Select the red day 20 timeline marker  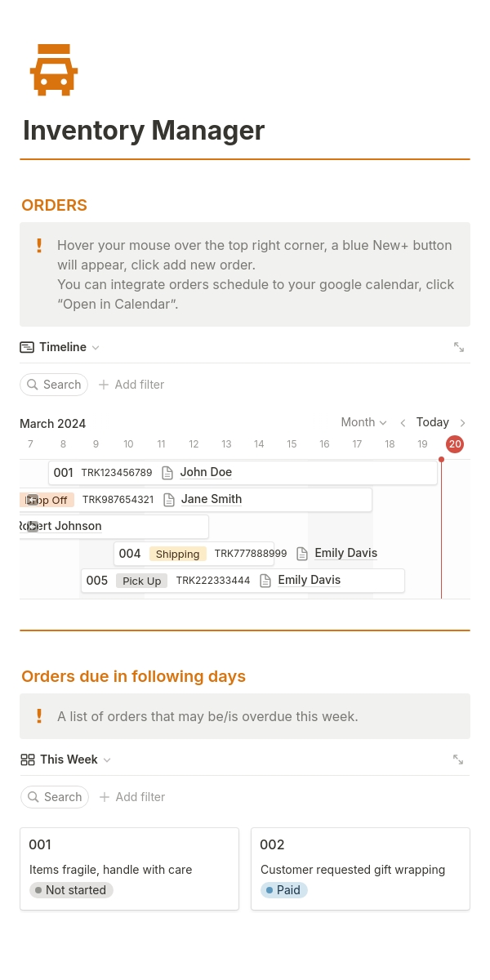455,444
